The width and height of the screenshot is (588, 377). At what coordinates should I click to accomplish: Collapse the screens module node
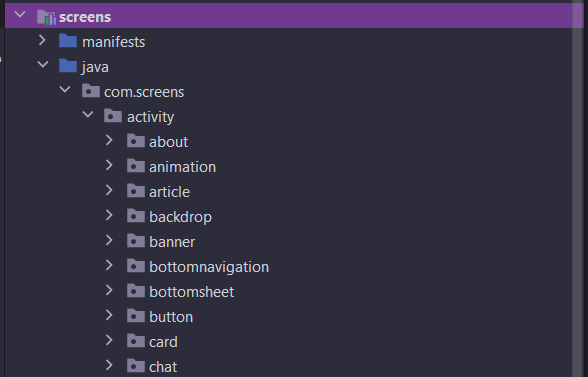(20, 15)
